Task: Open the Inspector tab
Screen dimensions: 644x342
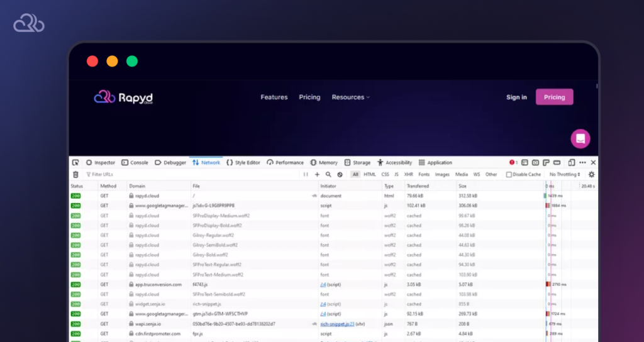Action: tap(100, 163)
